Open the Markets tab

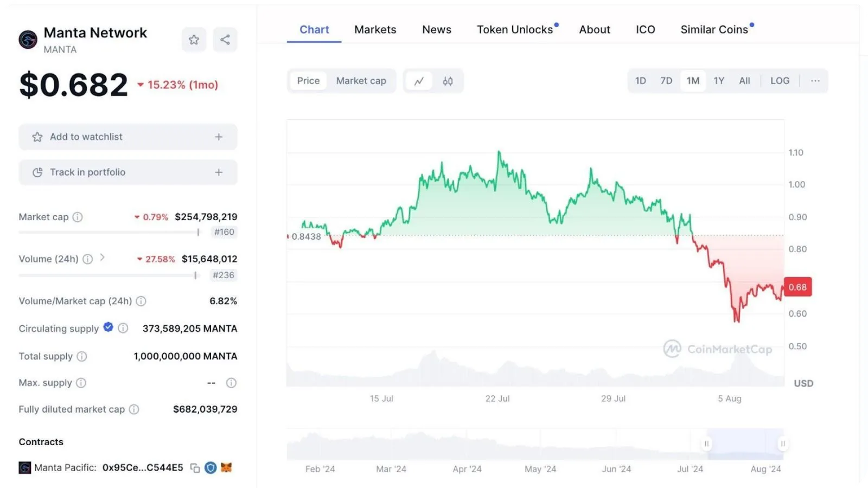pyautogui.click(x=375, y=30)
